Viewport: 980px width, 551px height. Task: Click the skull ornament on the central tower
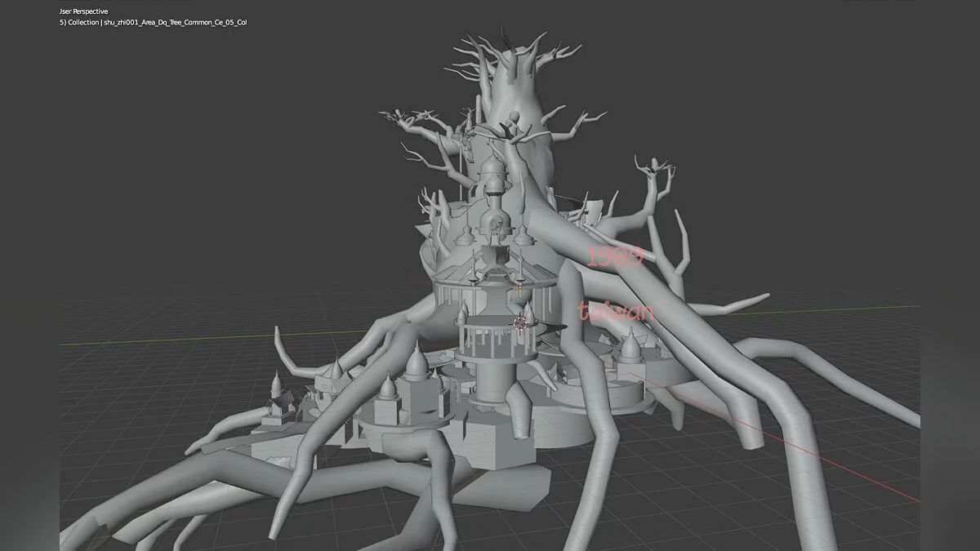pyautogui.click(x=495, y=224)
